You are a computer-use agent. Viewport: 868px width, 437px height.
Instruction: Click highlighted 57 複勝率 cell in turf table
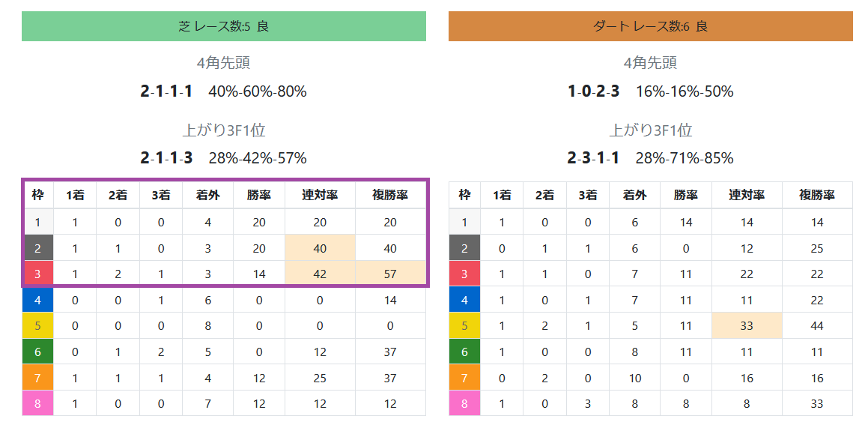[390, 274]
